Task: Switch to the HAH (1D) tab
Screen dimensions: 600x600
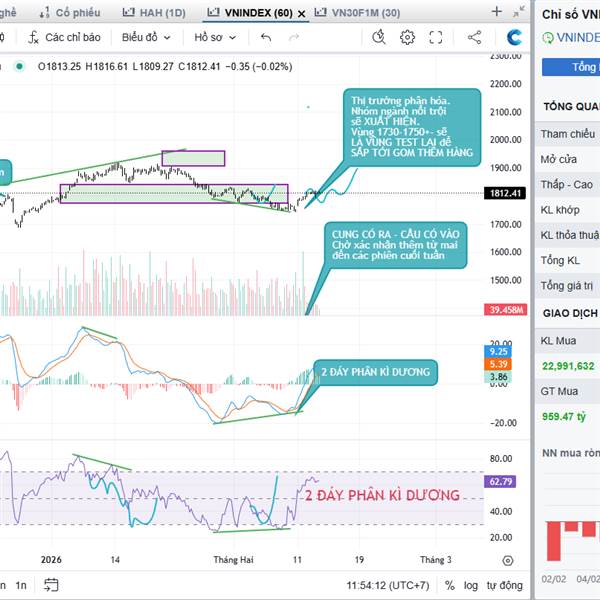Action: pos(154,13)
